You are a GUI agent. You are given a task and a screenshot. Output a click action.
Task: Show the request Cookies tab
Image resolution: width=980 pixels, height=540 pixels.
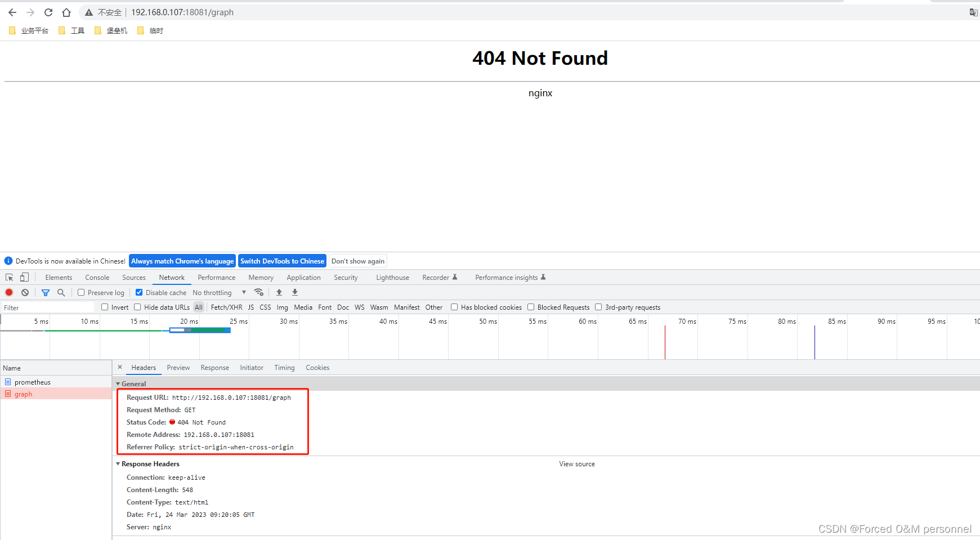(317, 368)
